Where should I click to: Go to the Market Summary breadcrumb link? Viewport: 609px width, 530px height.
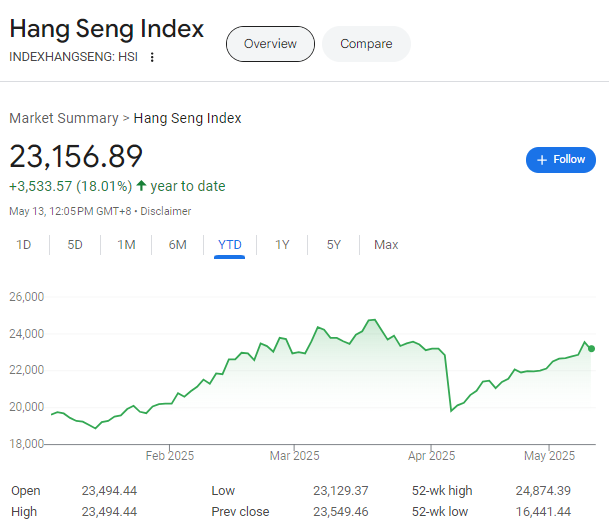[63, 118]
